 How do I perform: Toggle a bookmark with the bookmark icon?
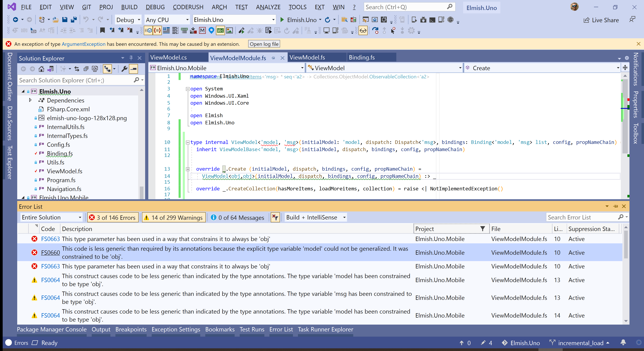click(103, 30)
